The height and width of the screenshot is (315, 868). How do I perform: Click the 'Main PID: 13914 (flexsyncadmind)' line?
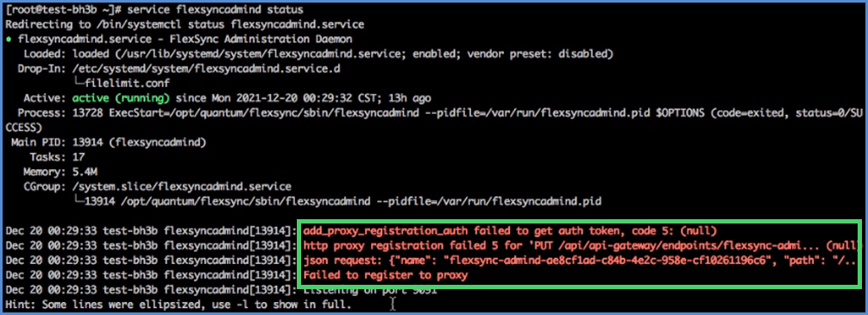click(109, 142)
